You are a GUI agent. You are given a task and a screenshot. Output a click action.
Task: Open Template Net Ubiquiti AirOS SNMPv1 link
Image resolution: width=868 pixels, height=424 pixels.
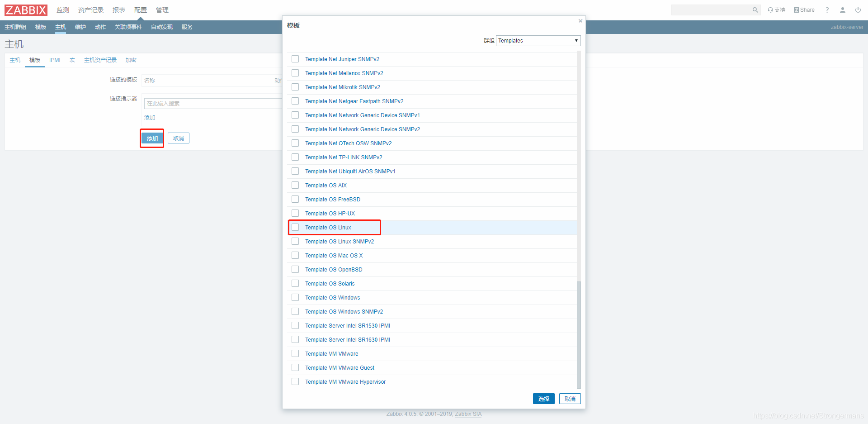(x=350, y=172)
